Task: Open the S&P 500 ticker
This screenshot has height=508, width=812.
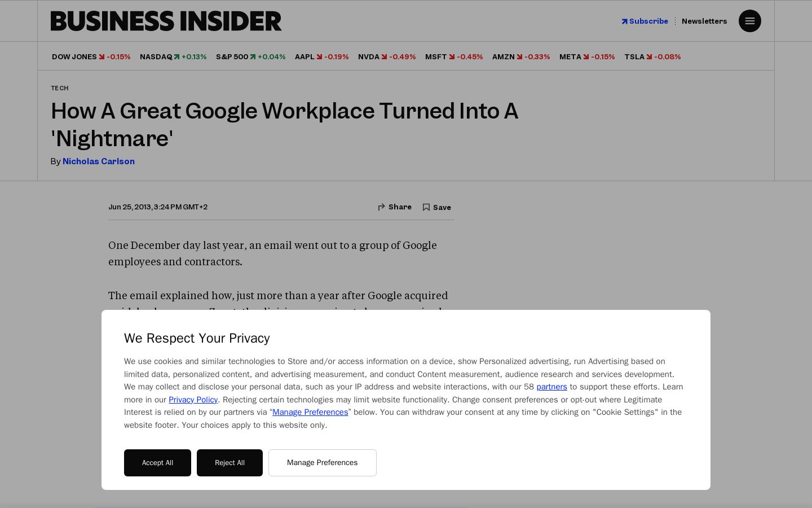Action: (250, 56)
